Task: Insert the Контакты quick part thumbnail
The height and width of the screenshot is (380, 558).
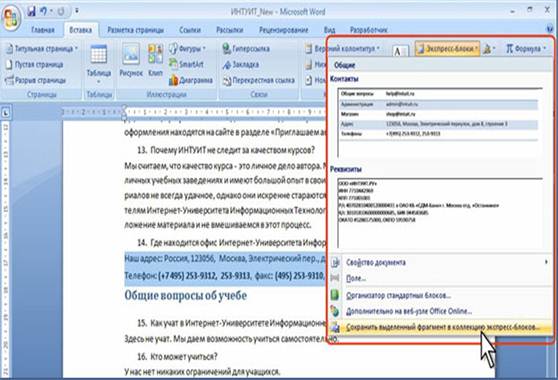Action: 440,122
